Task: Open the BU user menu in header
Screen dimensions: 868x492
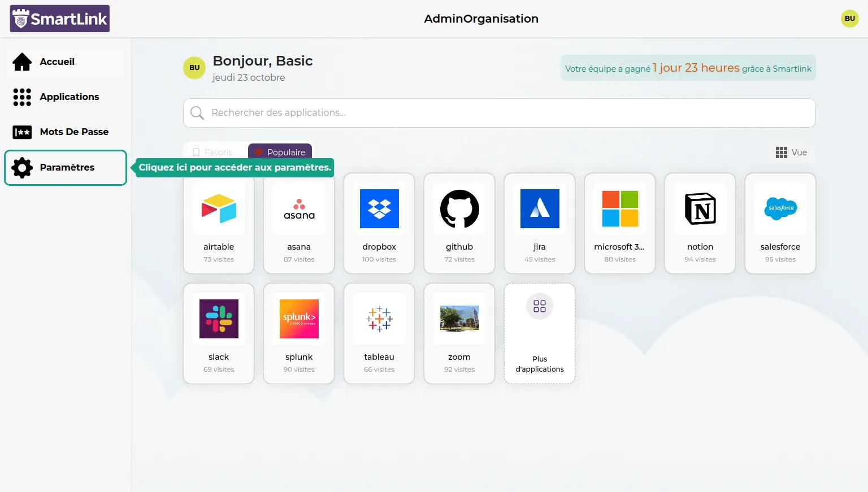Action: click(849, 19)
